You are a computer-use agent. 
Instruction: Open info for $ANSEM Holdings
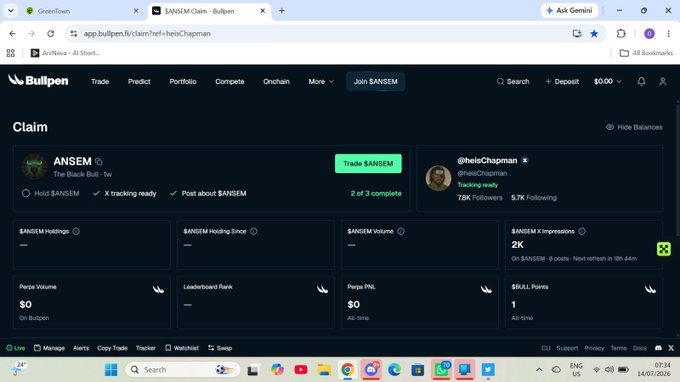pyautogui.click(x=76, y=232)
